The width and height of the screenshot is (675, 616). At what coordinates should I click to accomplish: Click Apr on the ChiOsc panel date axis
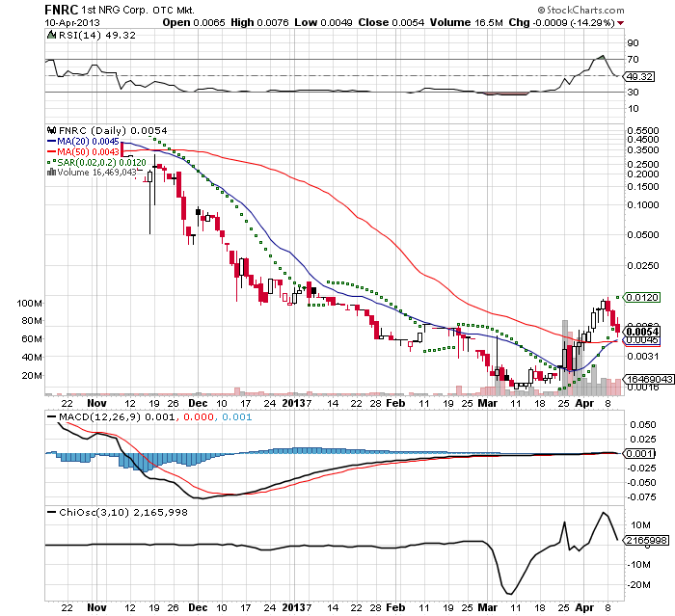pos(584,607)
